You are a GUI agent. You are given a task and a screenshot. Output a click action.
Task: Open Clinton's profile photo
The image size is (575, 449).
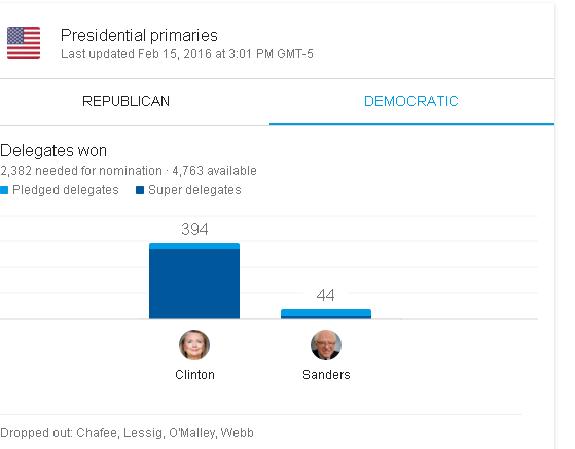click(x=194, y=345)
